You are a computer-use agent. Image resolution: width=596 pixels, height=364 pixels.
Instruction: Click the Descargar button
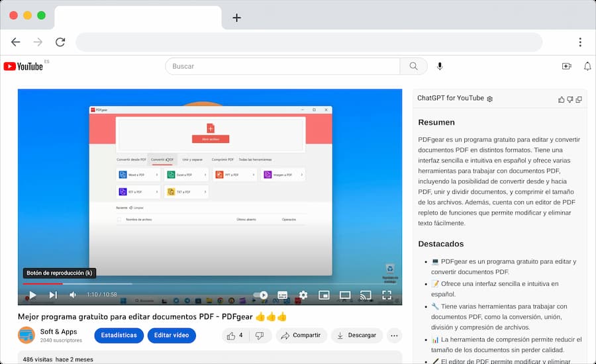(x=356, y=336)
